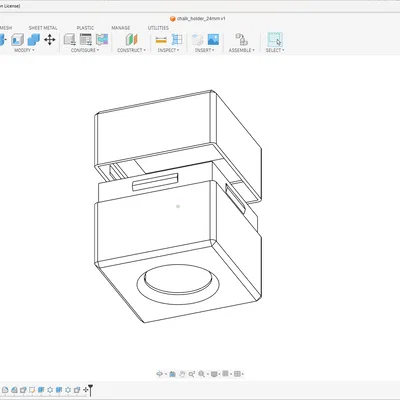This screenshot has height=400, width=400.
Task: Switch to the SHEET METAL tab
Action: (43, 28)
